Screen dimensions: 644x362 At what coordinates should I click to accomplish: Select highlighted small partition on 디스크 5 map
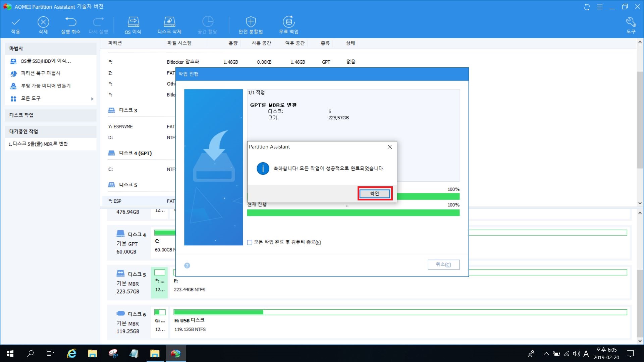(x=159, y=283)
